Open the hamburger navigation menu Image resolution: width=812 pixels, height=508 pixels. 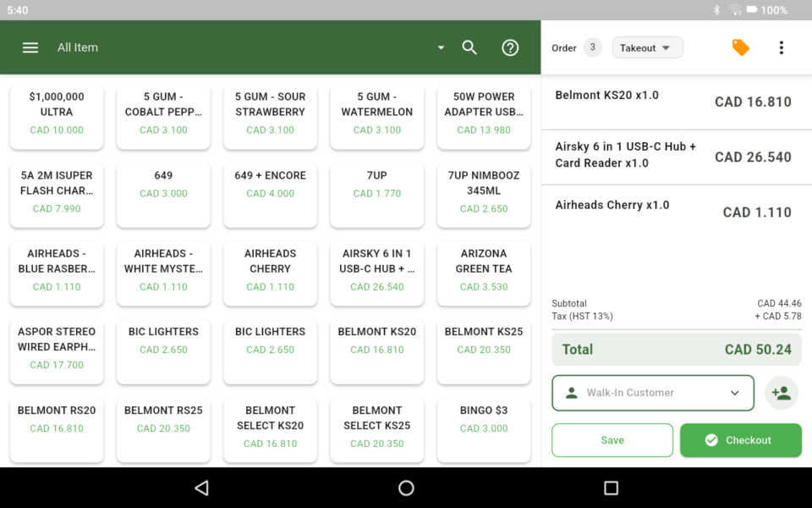pyautogui.click(x=30, y=47)
